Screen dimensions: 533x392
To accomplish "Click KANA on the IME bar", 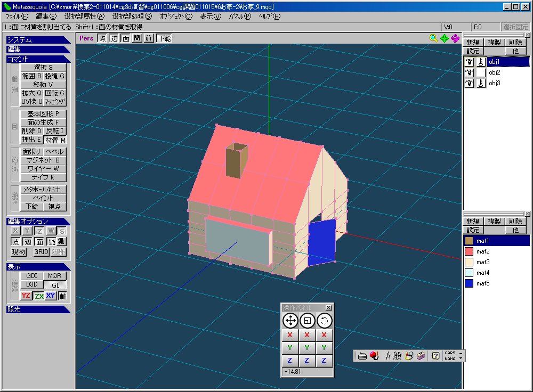I will pos(450,358).
